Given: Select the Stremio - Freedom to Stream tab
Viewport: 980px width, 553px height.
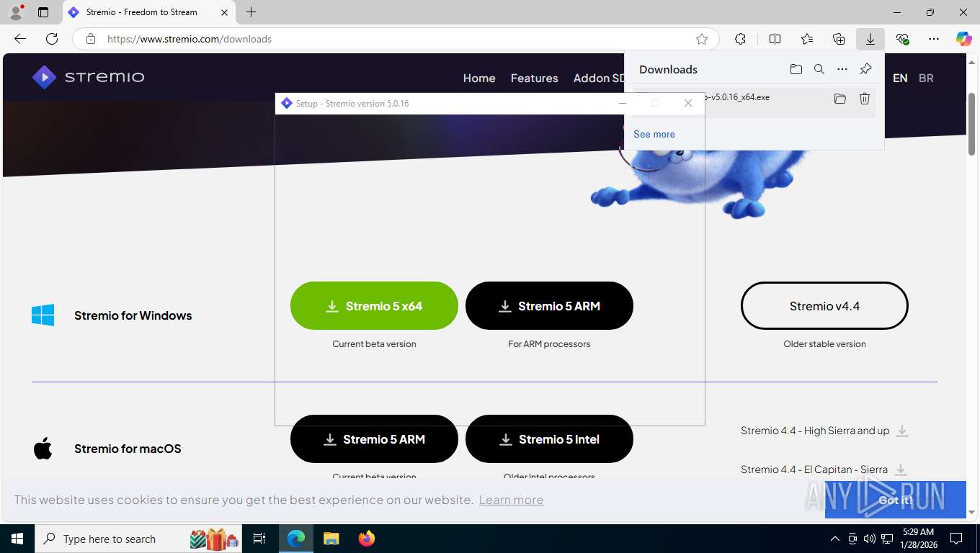Looking at the screenshot, I should [x=149, y=12].
